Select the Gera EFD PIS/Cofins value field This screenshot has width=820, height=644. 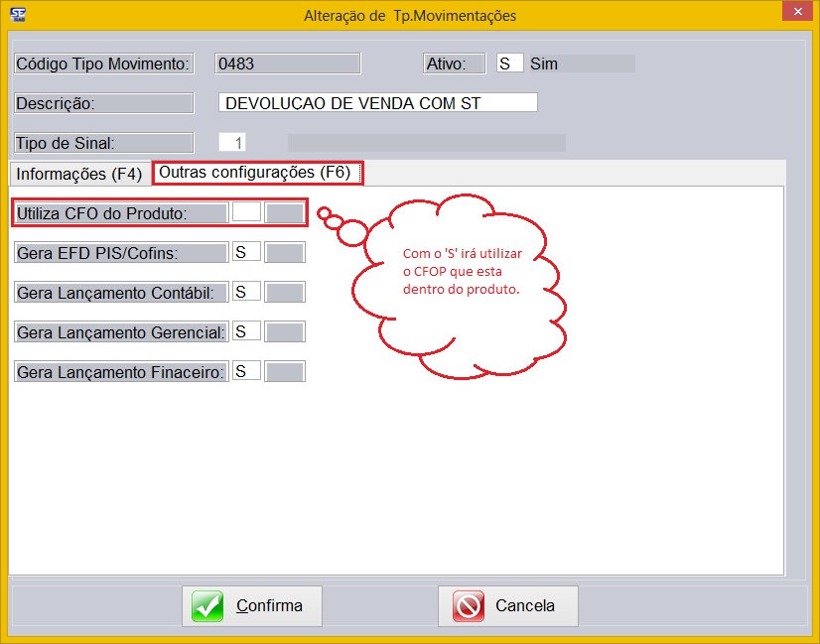[246, 252]
